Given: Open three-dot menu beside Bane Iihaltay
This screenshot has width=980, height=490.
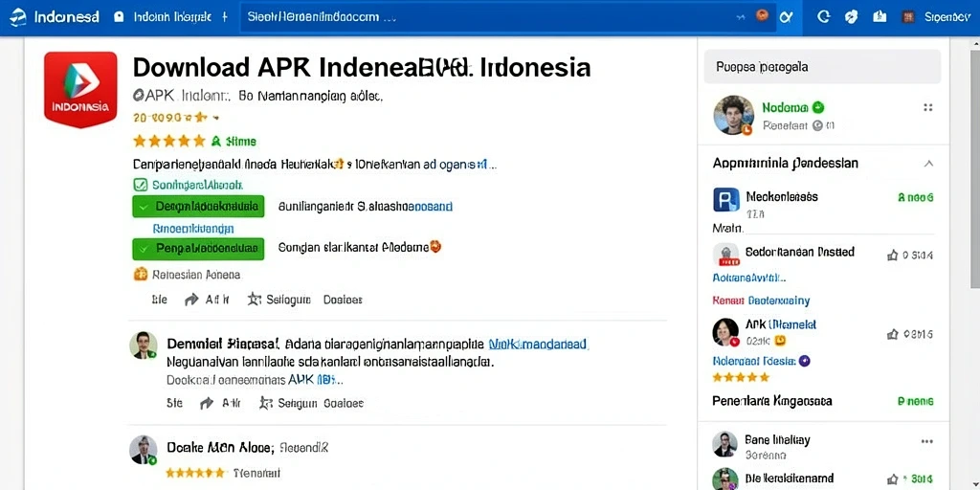Looking at the screenshot, I should (926, 440).
